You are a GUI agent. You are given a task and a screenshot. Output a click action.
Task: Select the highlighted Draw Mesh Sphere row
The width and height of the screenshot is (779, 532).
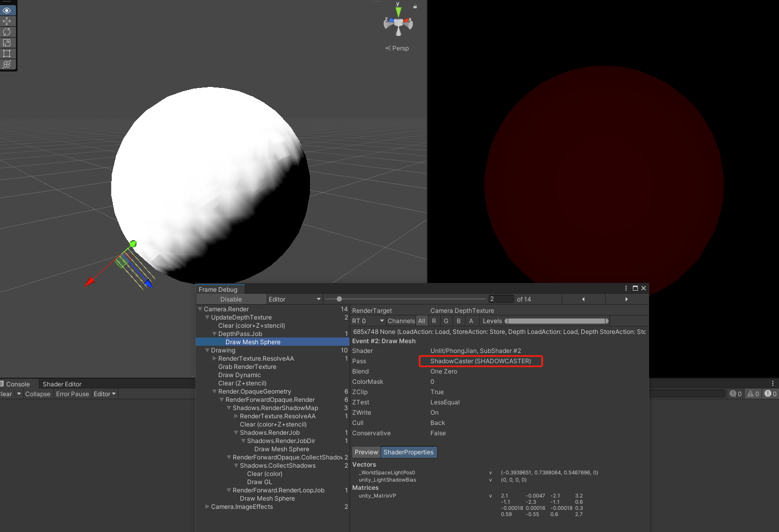(272, 342)
